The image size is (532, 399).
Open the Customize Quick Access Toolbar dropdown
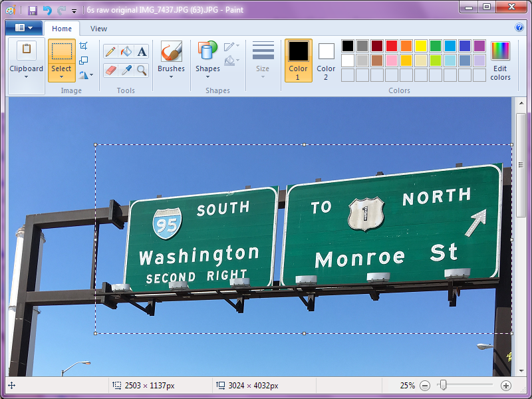point(74,11)
